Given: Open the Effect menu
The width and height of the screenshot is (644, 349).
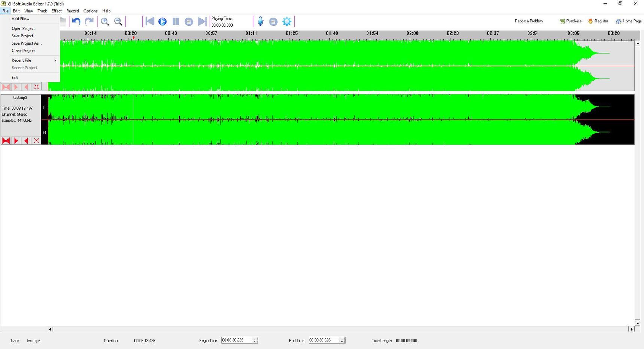Looking at the screenshot, I should click(x=57, y=11).
